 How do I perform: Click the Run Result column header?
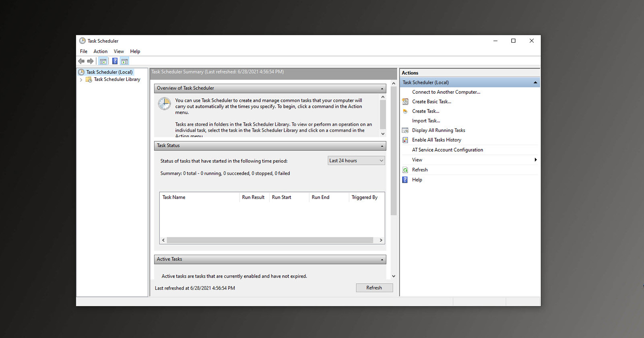click(x=254, y=197)
